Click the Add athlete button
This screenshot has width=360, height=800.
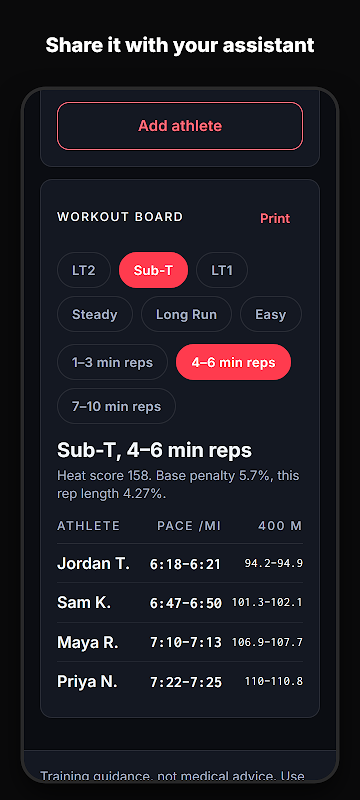pyautogui.click(x=180, y=126)
